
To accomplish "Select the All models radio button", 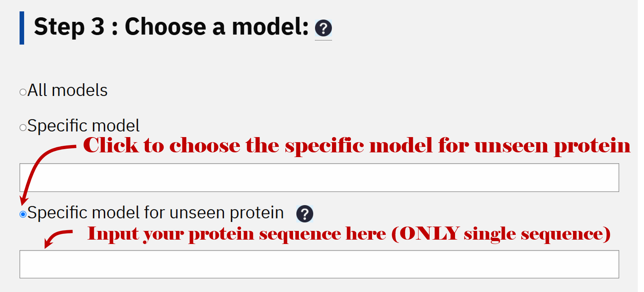I will tap(23, 92).
